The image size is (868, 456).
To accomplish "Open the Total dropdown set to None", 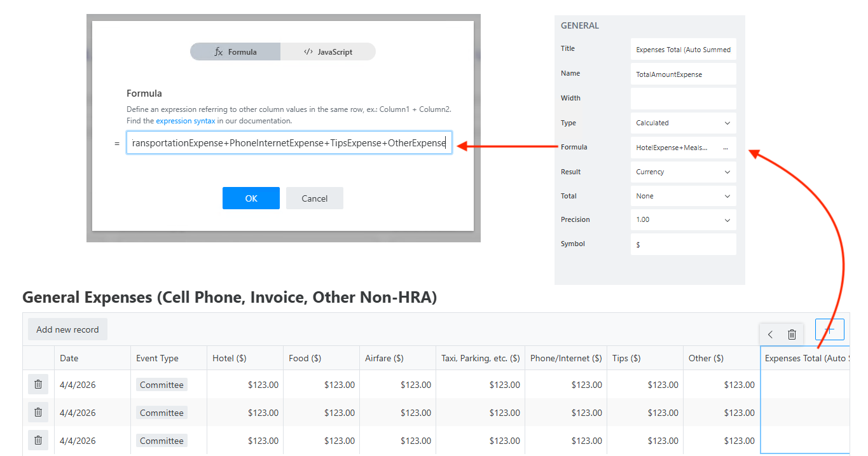I will [683, 196].
